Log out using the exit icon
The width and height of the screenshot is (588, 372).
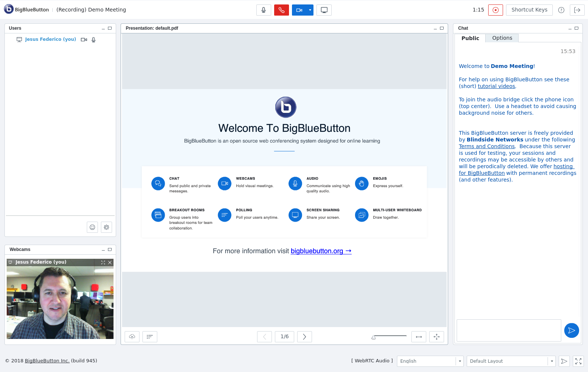pos(577,10)
